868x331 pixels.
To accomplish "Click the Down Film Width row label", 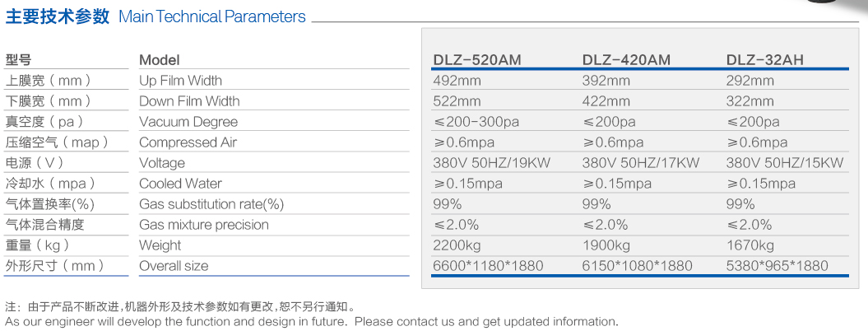I will [x=189, y=101].
